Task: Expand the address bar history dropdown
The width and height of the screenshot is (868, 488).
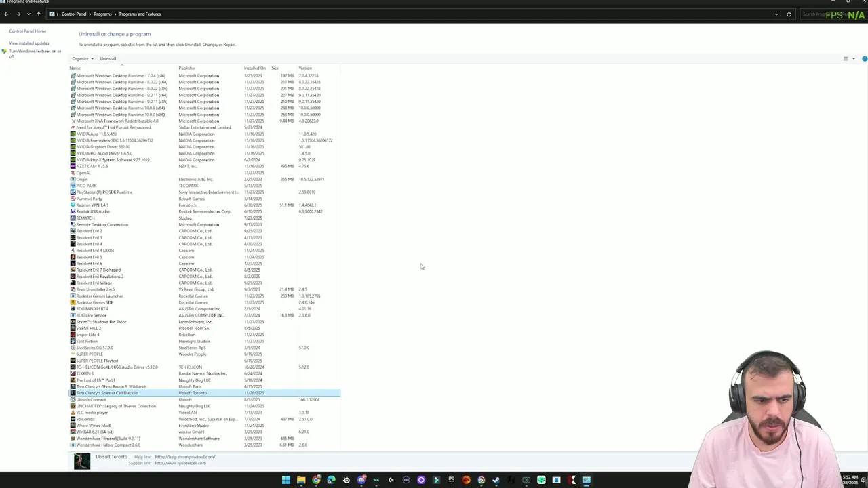Action: [776, 14]
